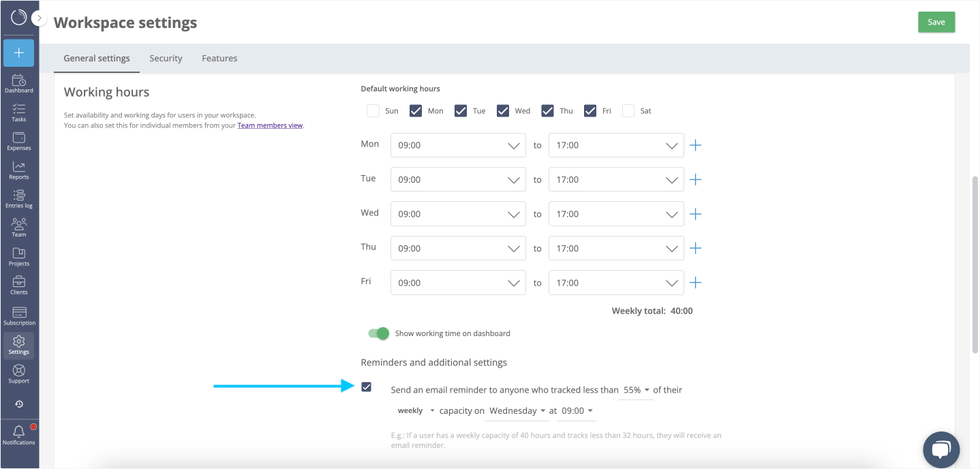Enable Saturday as a working day
980x469 pixels.
pos(628,110)
